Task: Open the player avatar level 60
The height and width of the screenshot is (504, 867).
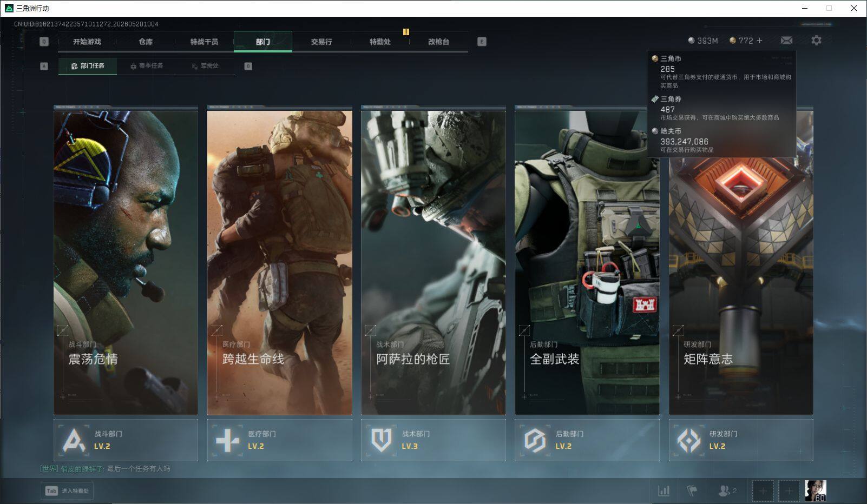Action: (815, 490)
